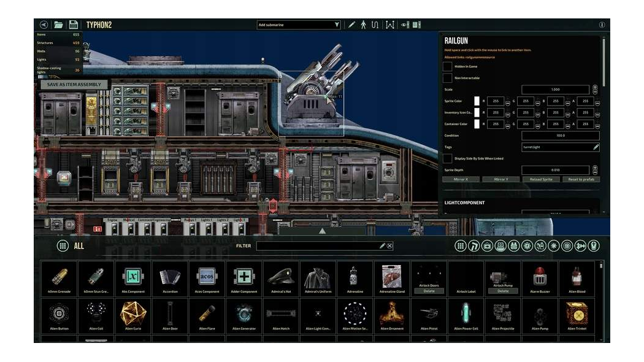Viewport: 644px width, 362px height.
Task: Click the Inventory Icon Color swatch
Action: coord(477,112)
